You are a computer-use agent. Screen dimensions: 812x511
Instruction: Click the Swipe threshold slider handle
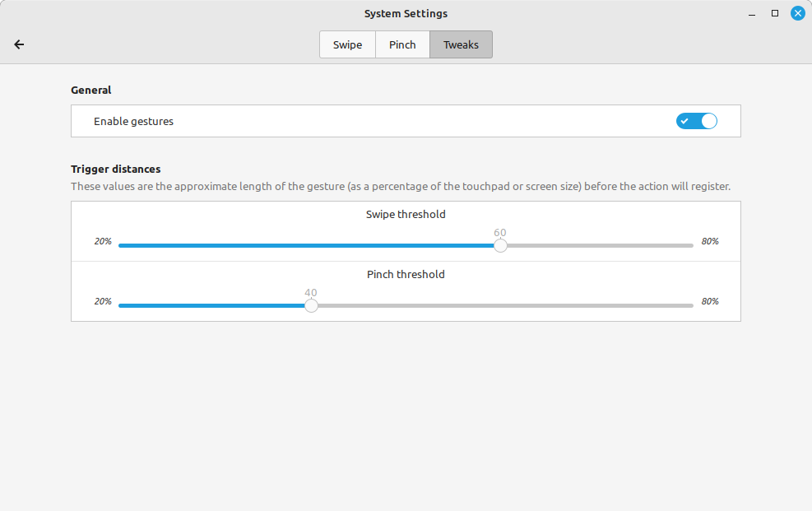[x=500, y=244]
